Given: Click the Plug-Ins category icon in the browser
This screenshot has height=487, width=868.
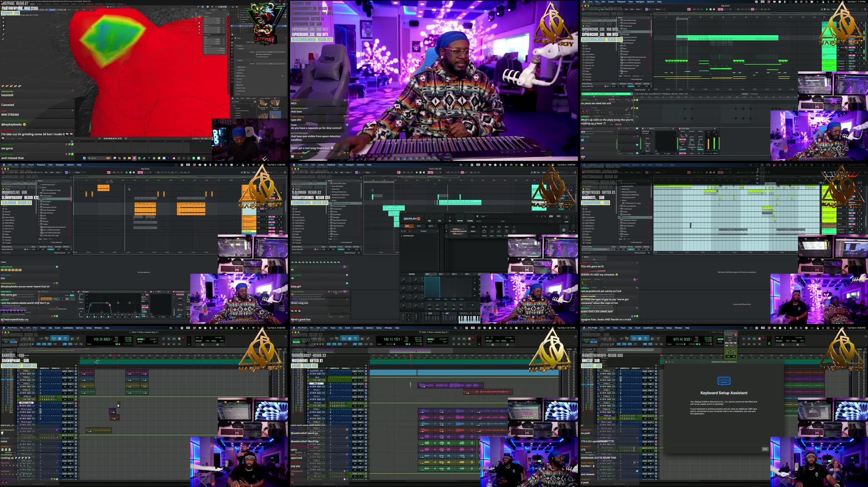Looking at the screenshot, I should pos(297,231).
